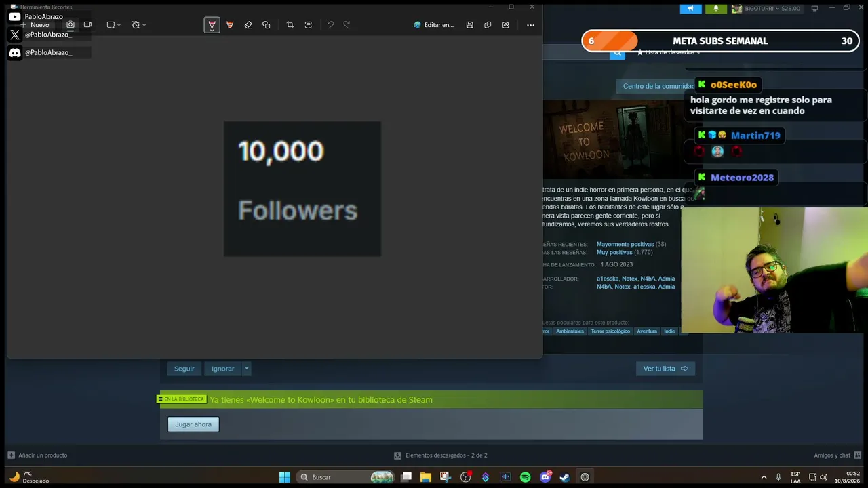
Task: Show hidden system tray icons
Action: [764, 477]
